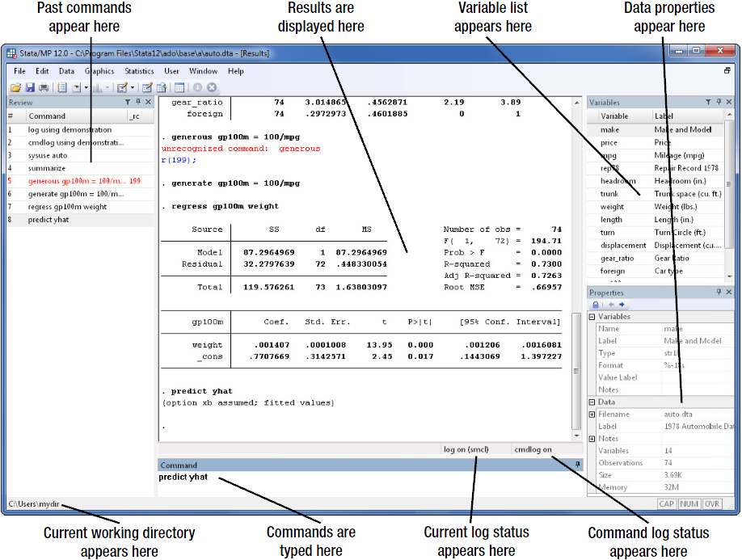742x560 pixels.
Task: Close the Review panel
Action: pyautogui.click(x=148, y=102)
